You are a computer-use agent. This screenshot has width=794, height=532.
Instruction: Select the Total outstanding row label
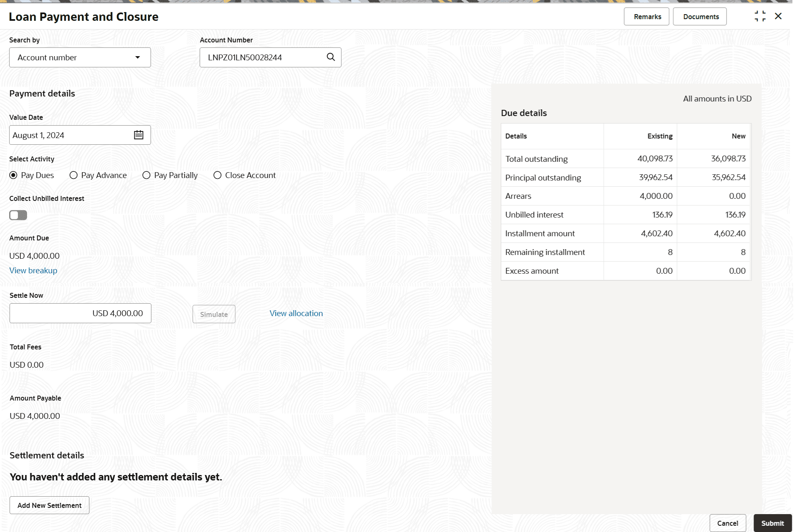537,159
